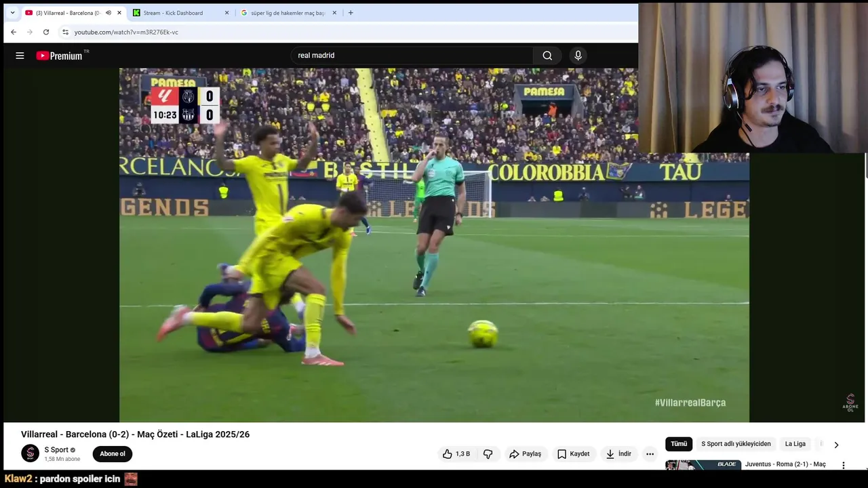Show next filter chips with right arrow

coord(836,445)
